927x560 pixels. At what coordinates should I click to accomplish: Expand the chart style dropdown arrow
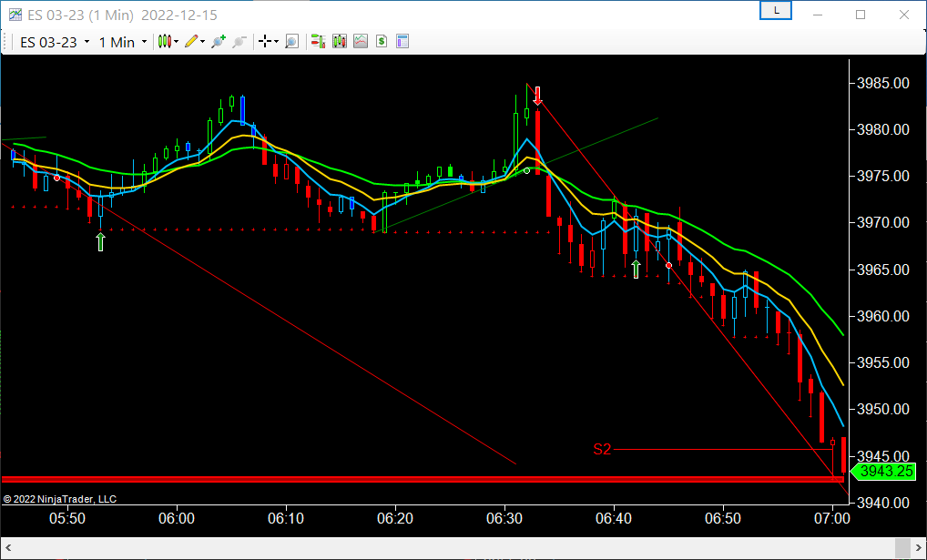(x=176, y=42)
